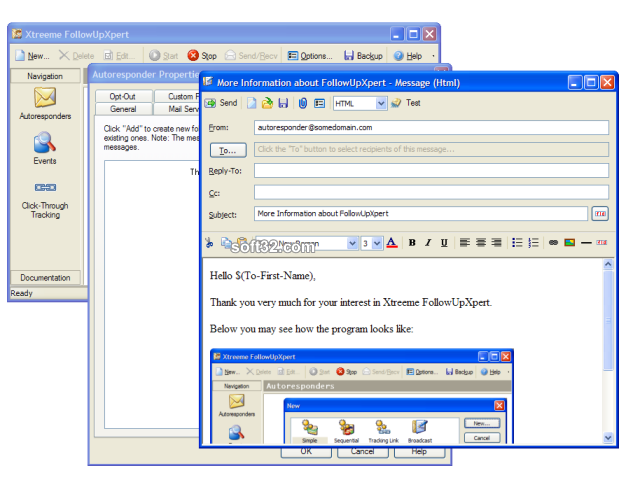Click Stop in main window toolbar
Screen dimensions: 640x480
point(202,56)
